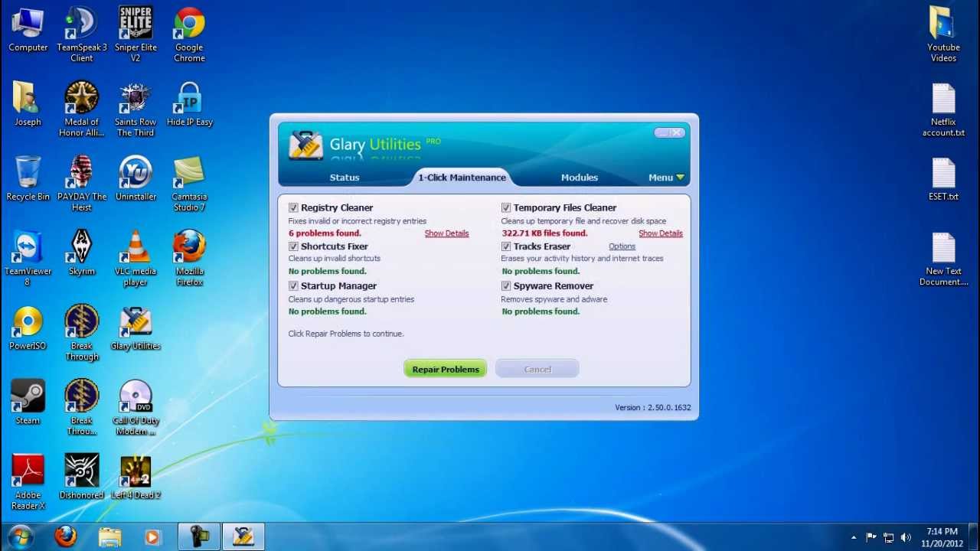
Task: Open the Break Through shortcut beside PowerISO
Action: click(x=82, y=332)
